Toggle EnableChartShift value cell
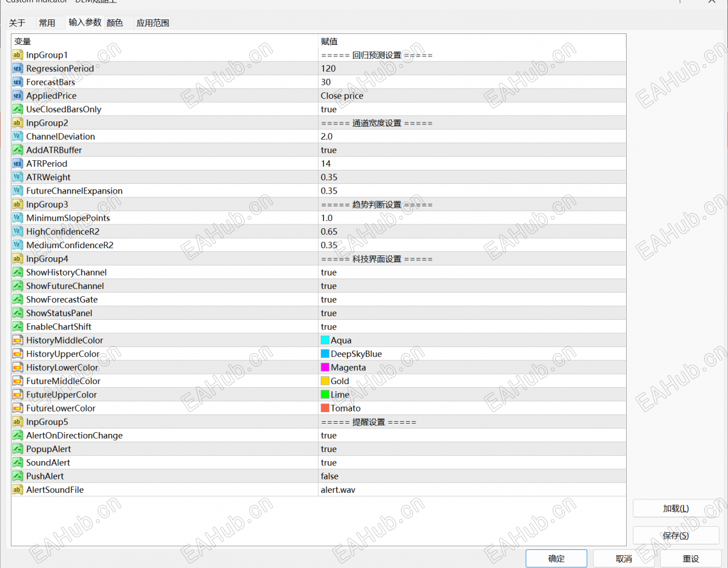Image resolution: width=728 pixels, height=568 pixels. tap(472, 326)
